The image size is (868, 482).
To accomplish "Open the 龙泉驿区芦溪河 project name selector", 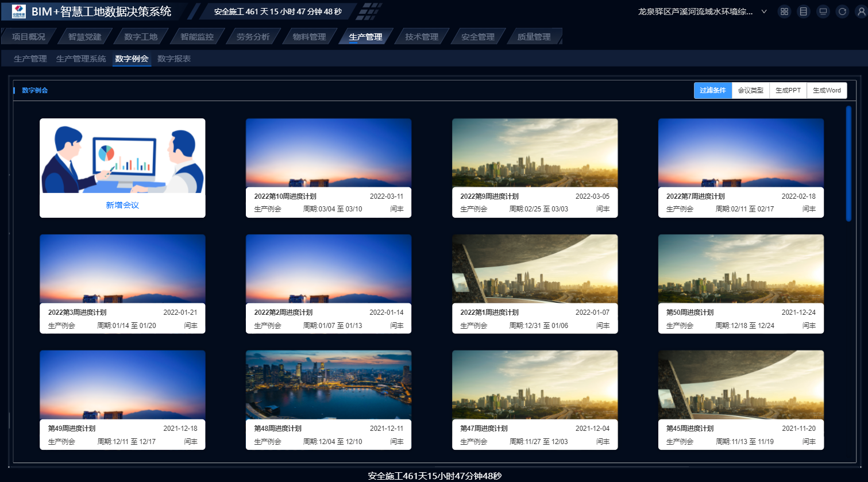I will [x=695, y=11].
